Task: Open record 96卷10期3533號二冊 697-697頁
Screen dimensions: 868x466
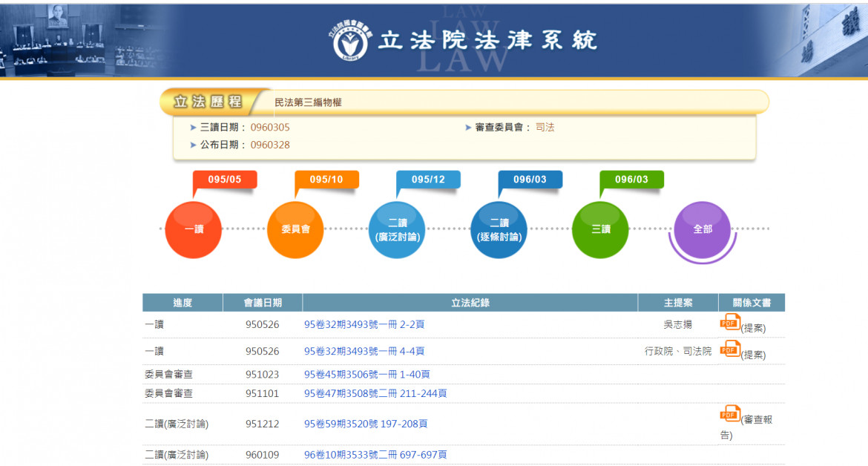Action: click(x=375, y=455)
